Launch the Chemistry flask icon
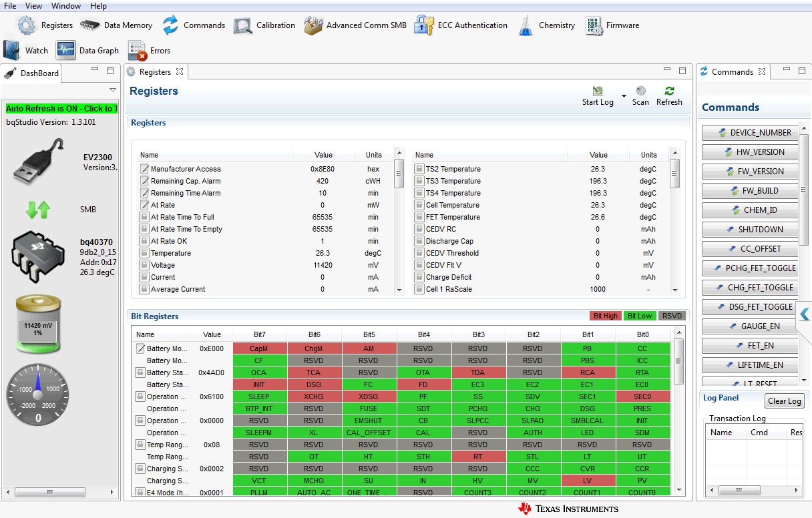This screenshot has height=518, width=812. coord(526,25)
